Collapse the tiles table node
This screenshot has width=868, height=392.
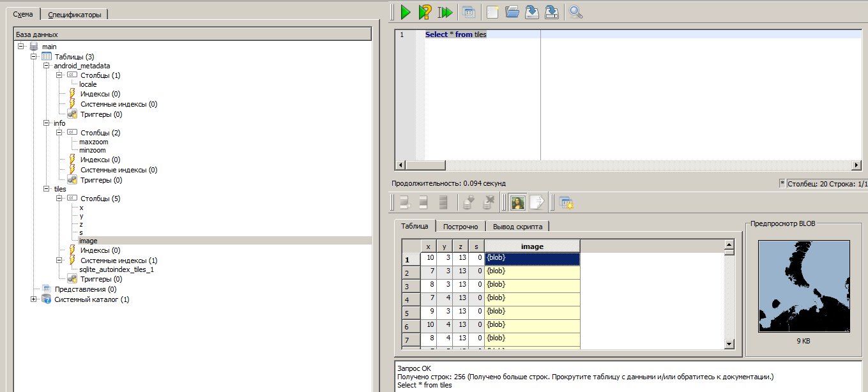[x=47, y=189]
